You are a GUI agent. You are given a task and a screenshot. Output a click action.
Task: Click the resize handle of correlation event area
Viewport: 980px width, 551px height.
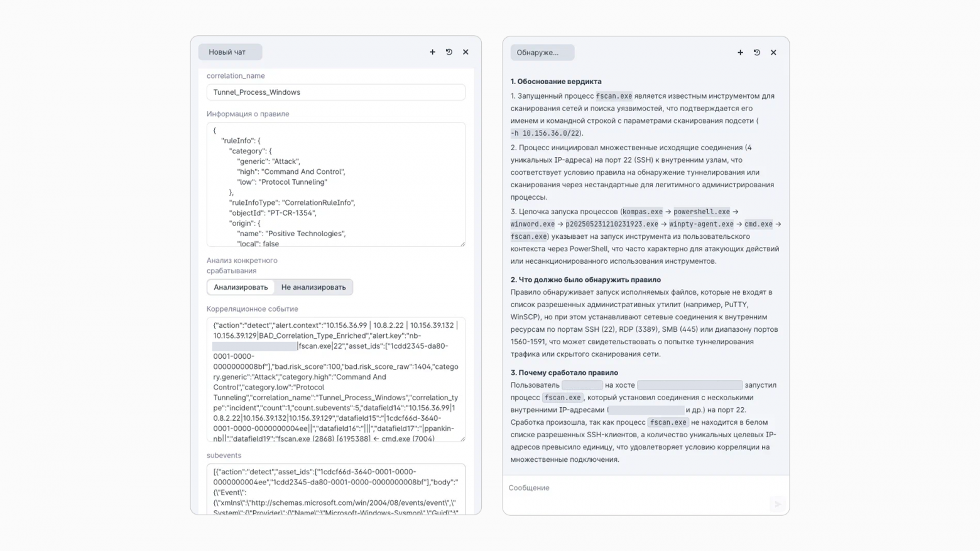coord(462,439)
